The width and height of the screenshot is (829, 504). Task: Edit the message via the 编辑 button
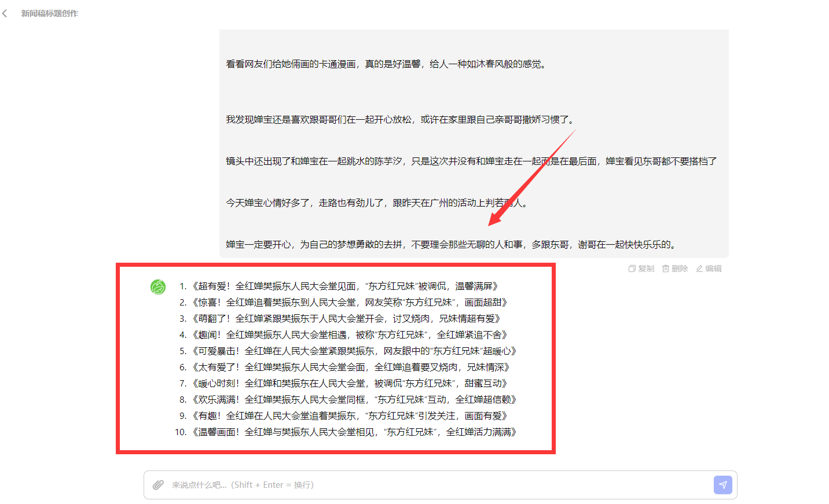coord(709,268)
